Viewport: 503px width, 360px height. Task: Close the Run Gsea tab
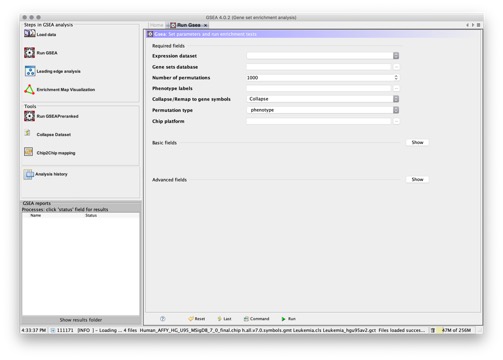[206, 25]
